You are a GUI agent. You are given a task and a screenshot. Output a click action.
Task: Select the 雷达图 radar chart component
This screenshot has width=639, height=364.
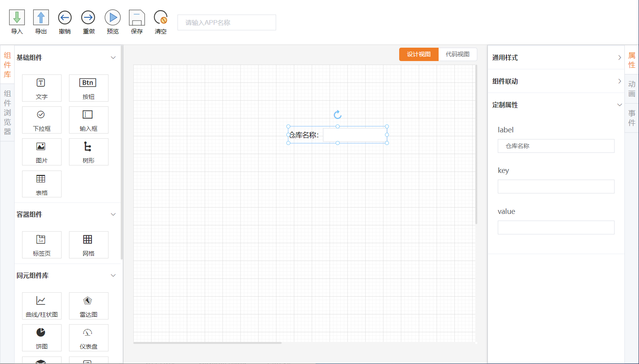(89, 306)
